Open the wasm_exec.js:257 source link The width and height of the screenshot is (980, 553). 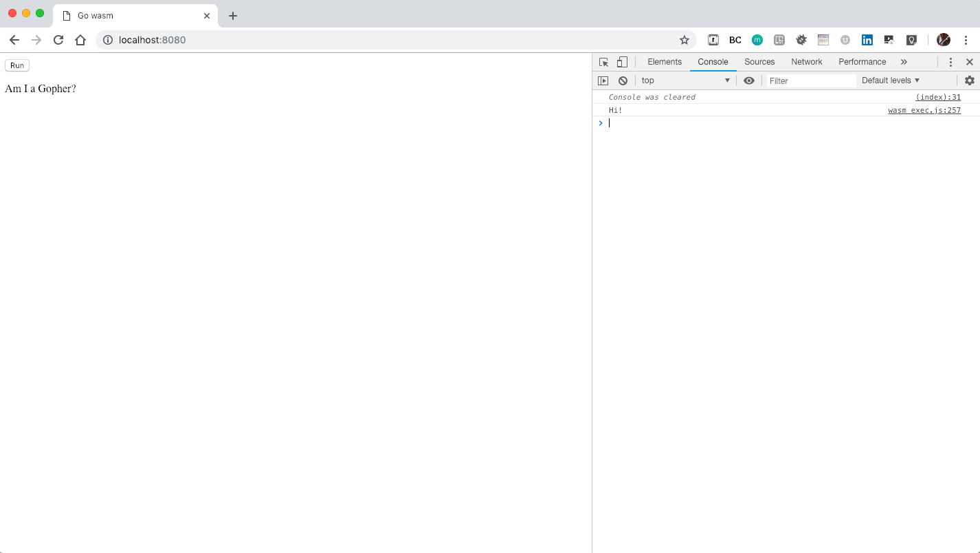924,110
